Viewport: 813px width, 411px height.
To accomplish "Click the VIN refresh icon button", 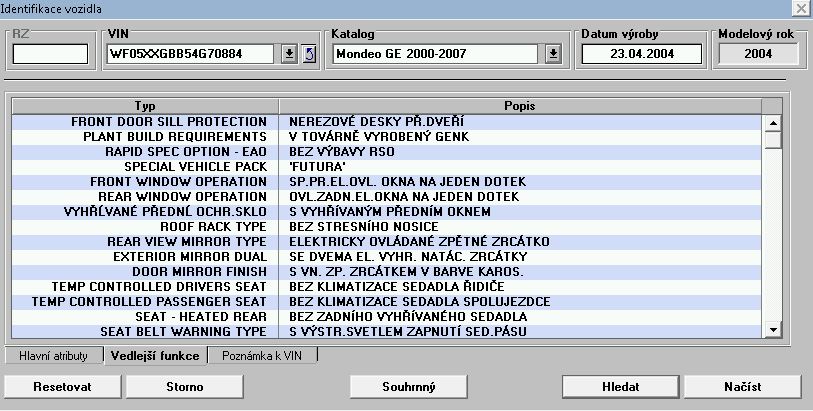I will pyautogui.click(x=309, y=54).
